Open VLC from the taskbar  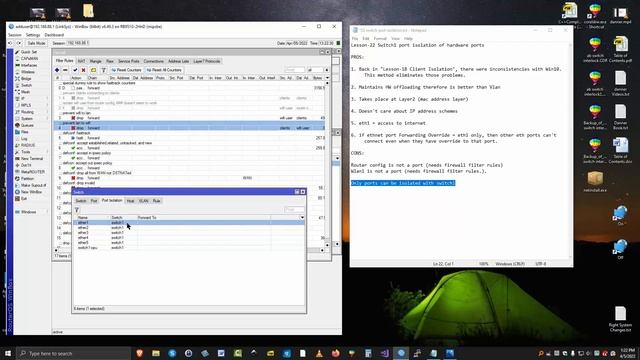click(x=319, y=353)
